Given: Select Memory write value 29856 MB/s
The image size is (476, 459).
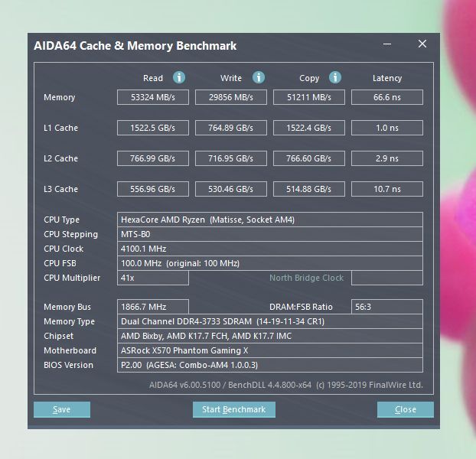Looking at the screenshot, I should [231, 97].
